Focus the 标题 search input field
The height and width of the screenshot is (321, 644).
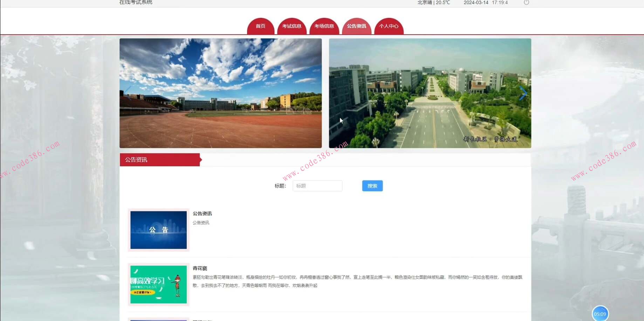pos(317,186)
